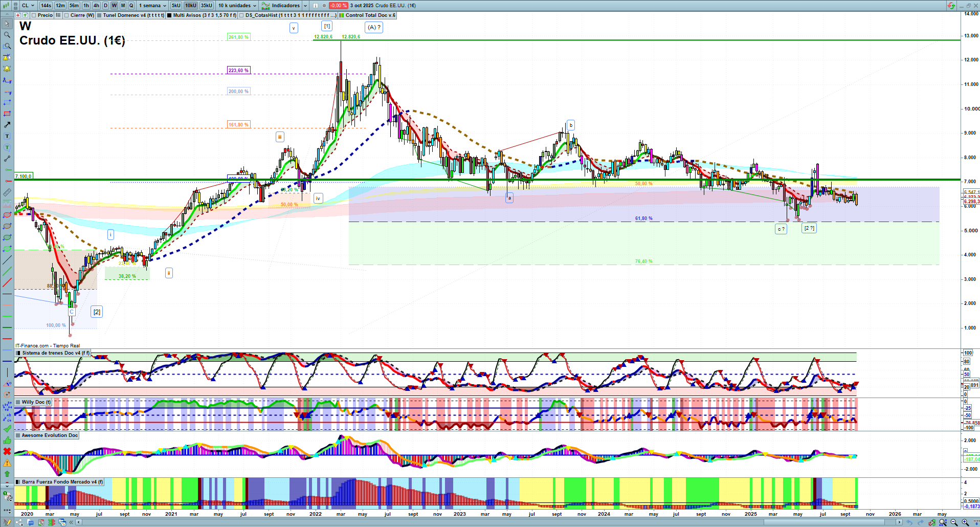Toggle DS_CotasHist indicator checkbox

[x=241, y=15]
